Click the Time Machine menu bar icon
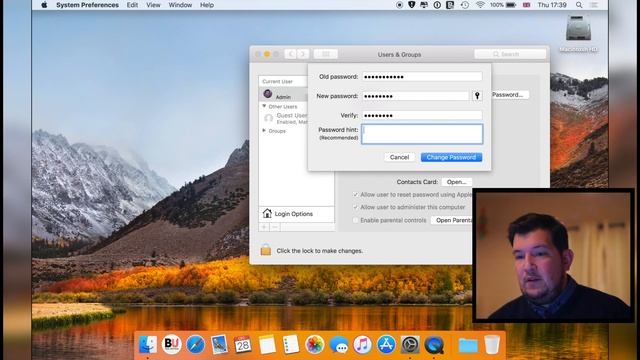Image resolution: width=640 pixels, height=360 pixels. tap(464, 5)
